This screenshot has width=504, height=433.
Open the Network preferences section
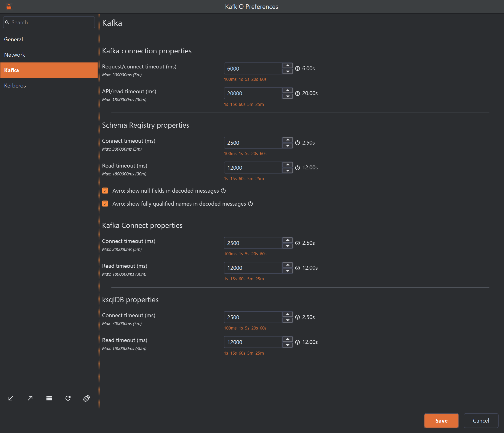point(49,55)
